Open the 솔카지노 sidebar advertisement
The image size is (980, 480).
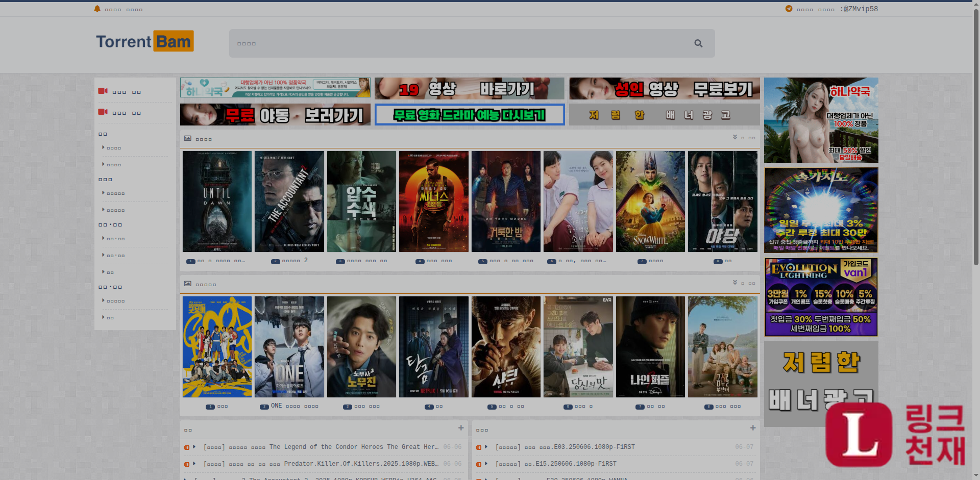[821, 210]
